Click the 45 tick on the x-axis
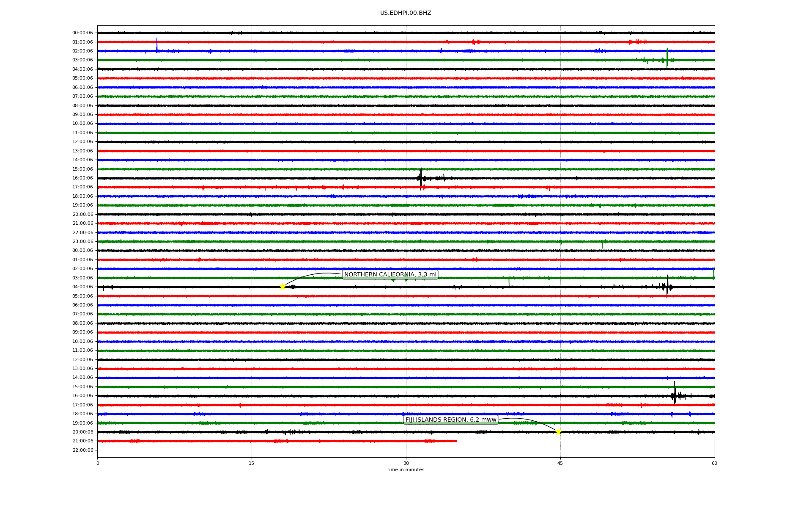This screenshot has height=508, width=812. pos(560,463)
